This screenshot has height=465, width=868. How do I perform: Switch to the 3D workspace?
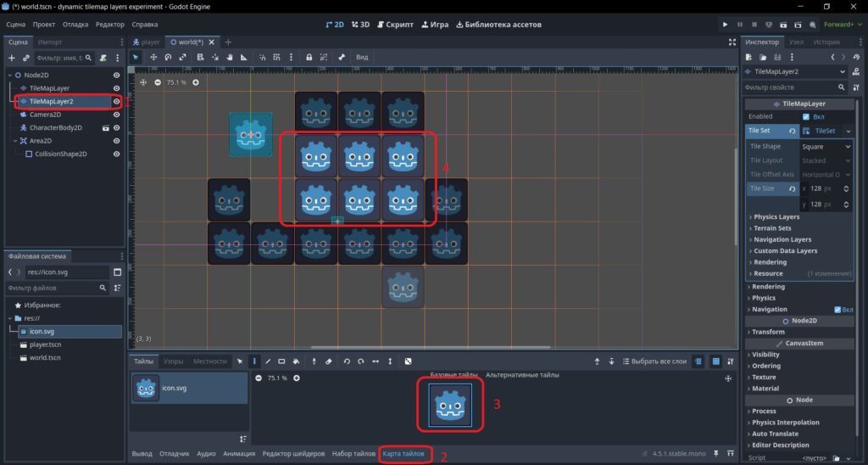(x=360, y=25)
